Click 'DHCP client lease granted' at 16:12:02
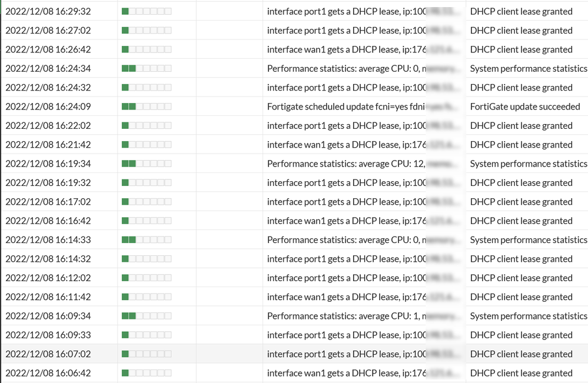588x383 pixels. pos(521,278)
